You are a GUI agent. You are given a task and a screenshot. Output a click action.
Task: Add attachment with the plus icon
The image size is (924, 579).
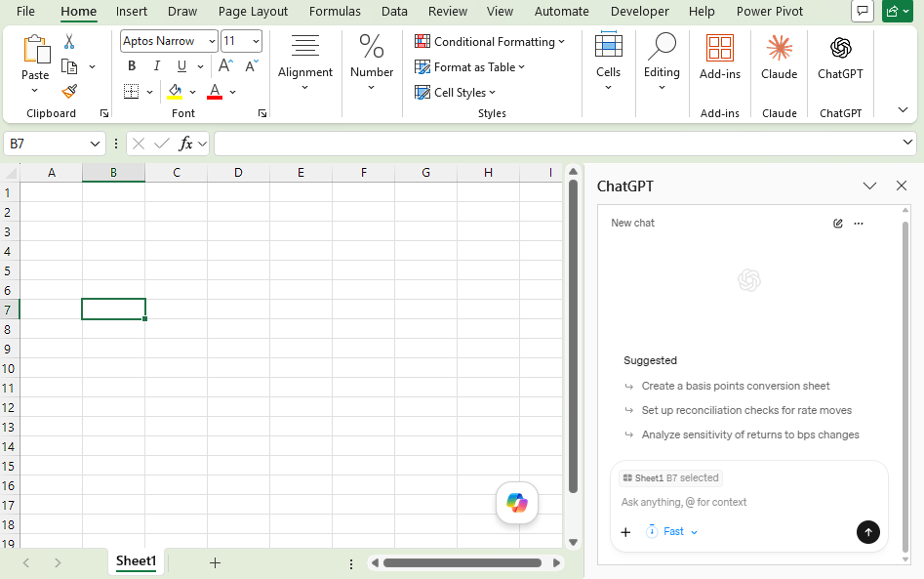625,532
